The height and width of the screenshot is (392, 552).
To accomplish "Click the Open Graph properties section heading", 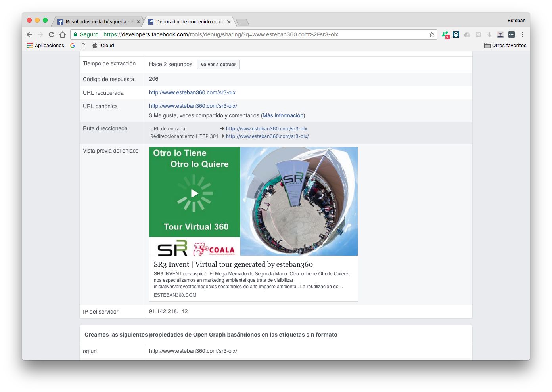I will (211, 335).
